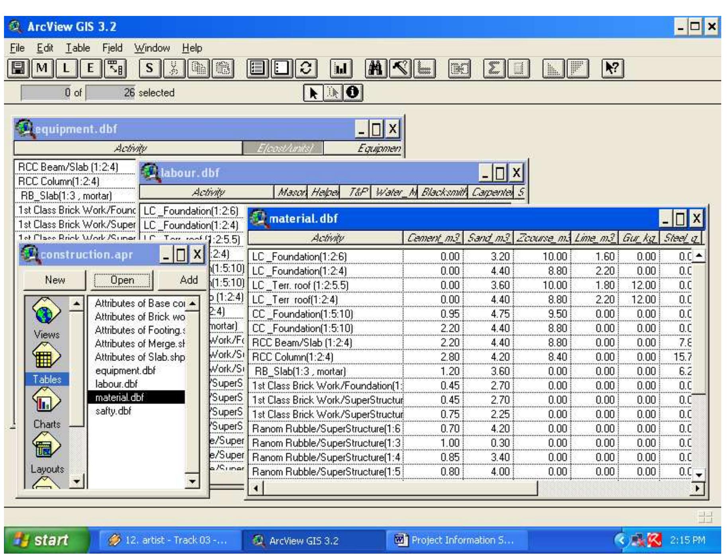
Task: Click the Open button in construction.apr
Action: [x=122, y=280]
